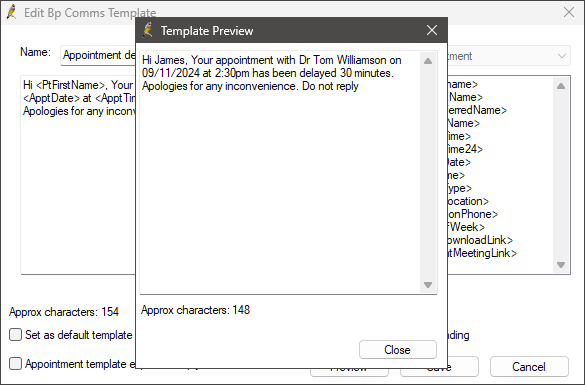Click the Edit Bp Comms Template bird icon
585x385 pixels.
[x=12, y=12]
